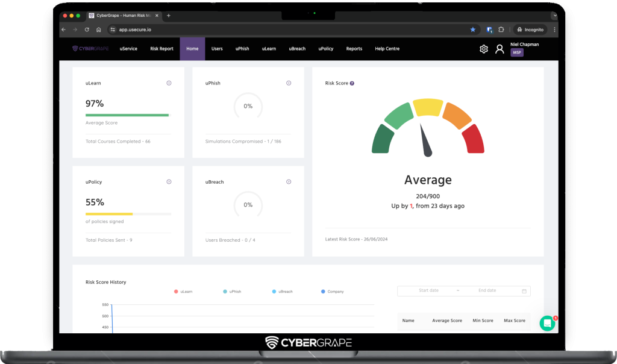
Task: Open the settings gear icon
Action: (483, 49)
